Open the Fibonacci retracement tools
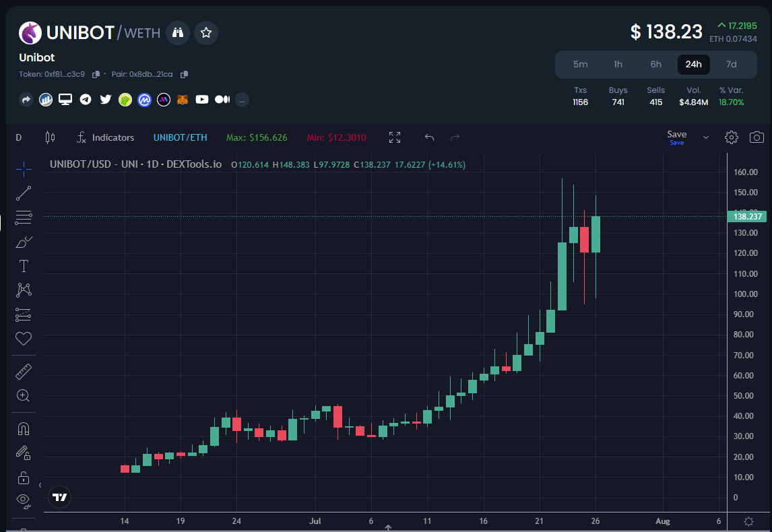Image resolution: width=772 pixels, height=532 pixels. point(23,218)
